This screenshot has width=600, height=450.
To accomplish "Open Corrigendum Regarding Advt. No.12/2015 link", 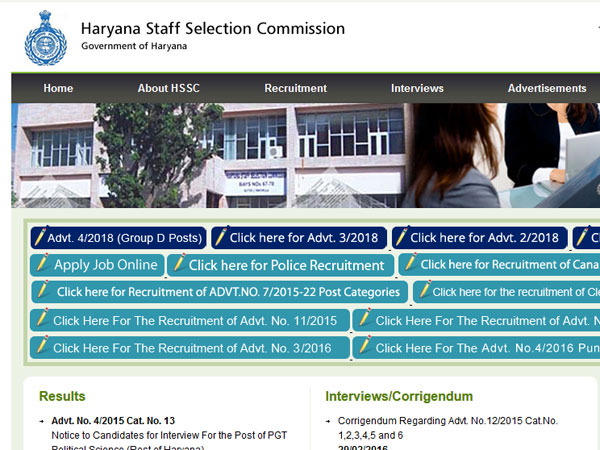I will click(448, 428).
